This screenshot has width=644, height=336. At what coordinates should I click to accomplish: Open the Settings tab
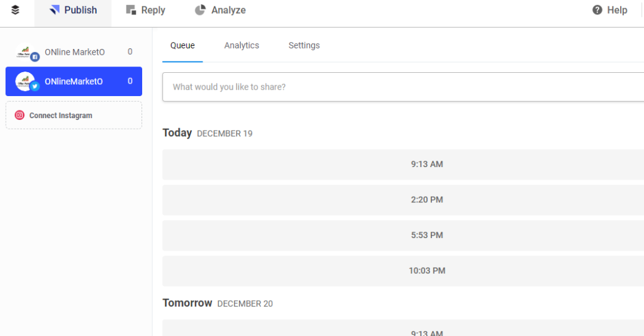click(x=304, y=45)
